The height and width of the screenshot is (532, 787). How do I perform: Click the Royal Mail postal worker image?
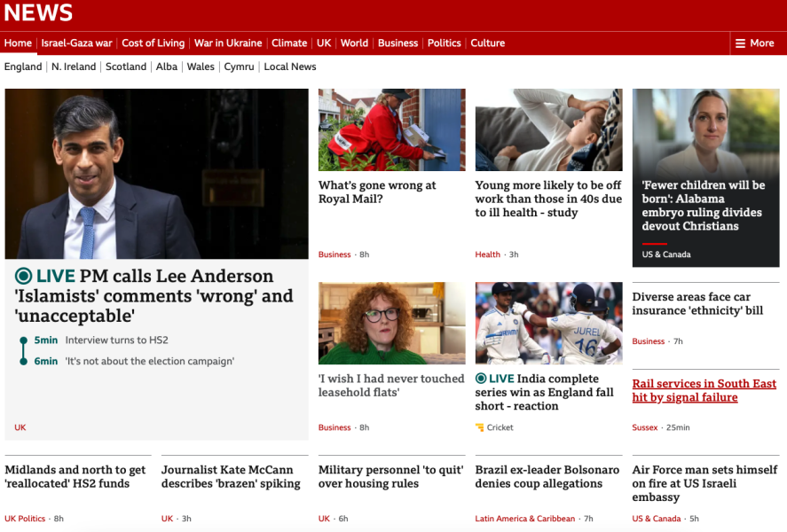click(391, 129)
